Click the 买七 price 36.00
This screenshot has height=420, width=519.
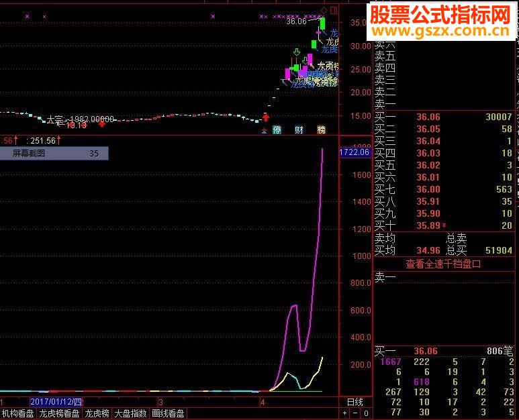(x=428, y=189)
